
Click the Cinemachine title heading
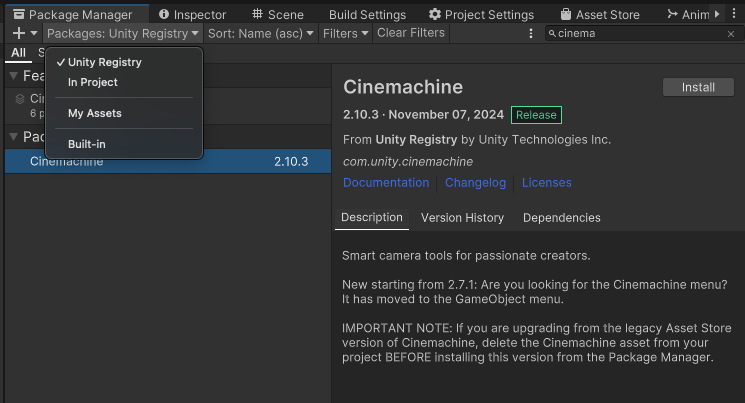click(403, 87)
